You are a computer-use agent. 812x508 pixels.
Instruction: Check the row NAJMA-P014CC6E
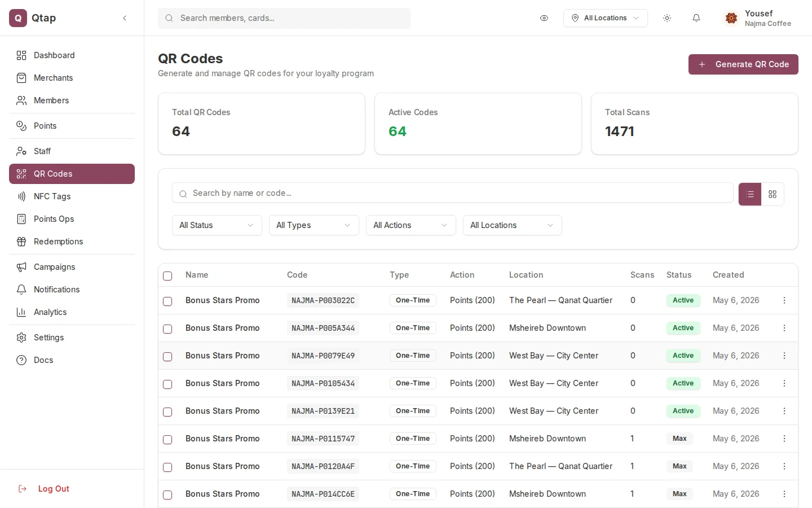(x=167, y=494)
